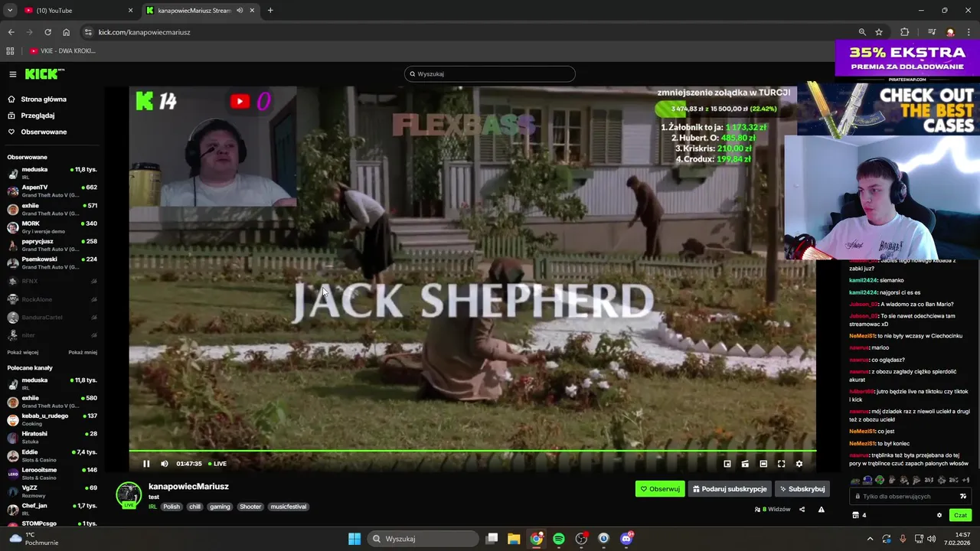Image resolution: width=980 pixels, height=551 pixels.
Task: Click the Obserwuj follow button
Action: [660, 489]
